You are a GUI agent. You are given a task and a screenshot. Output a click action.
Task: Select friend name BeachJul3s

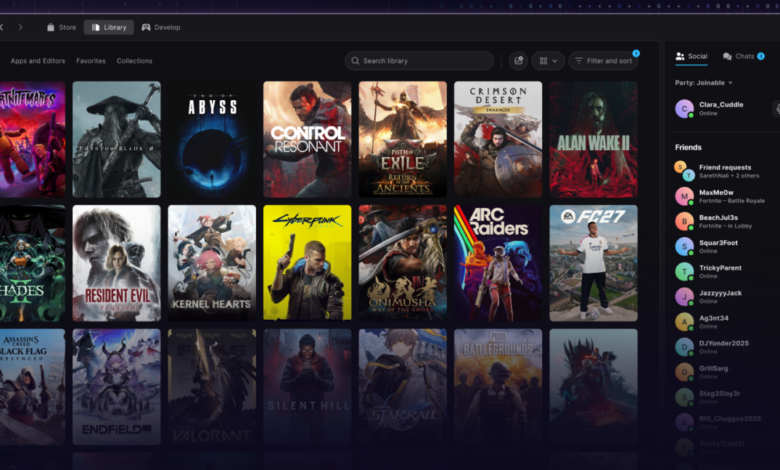click(x=718, y=217)
